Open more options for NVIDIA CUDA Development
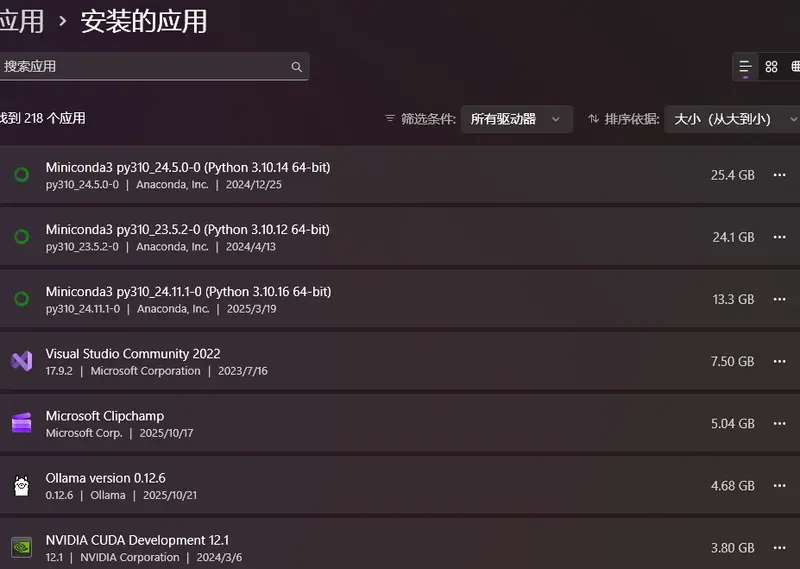This screenshot has width=800, height=569. point(779,548)
